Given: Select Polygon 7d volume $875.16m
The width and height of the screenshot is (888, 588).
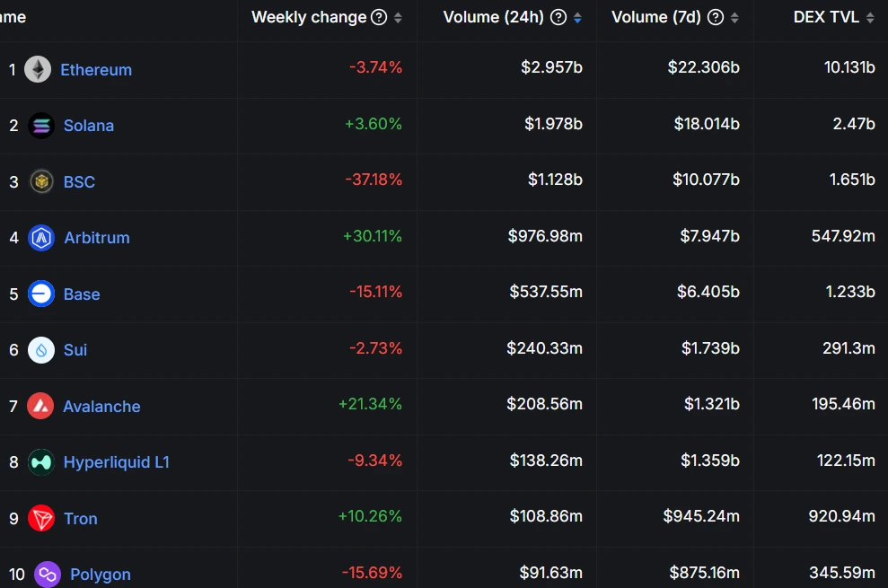Looking at the screenshot, I should pos(705,573).
